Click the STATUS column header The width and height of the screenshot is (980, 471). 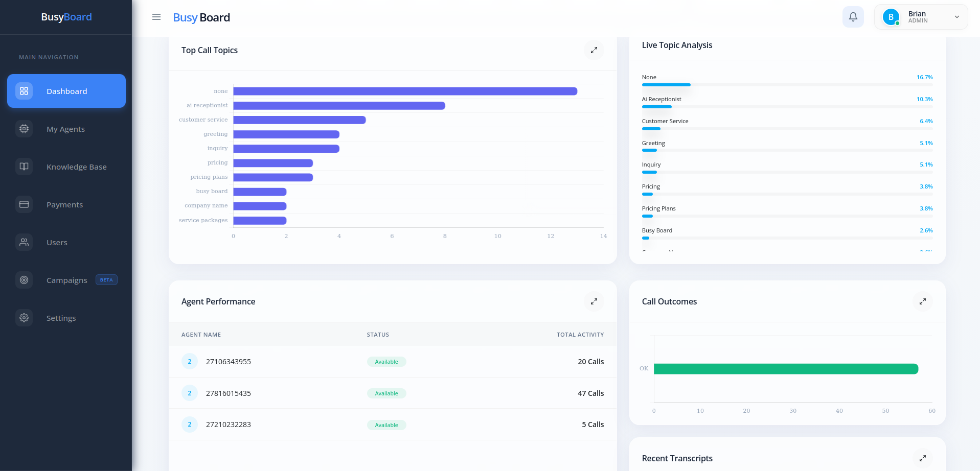pos(378,335)
